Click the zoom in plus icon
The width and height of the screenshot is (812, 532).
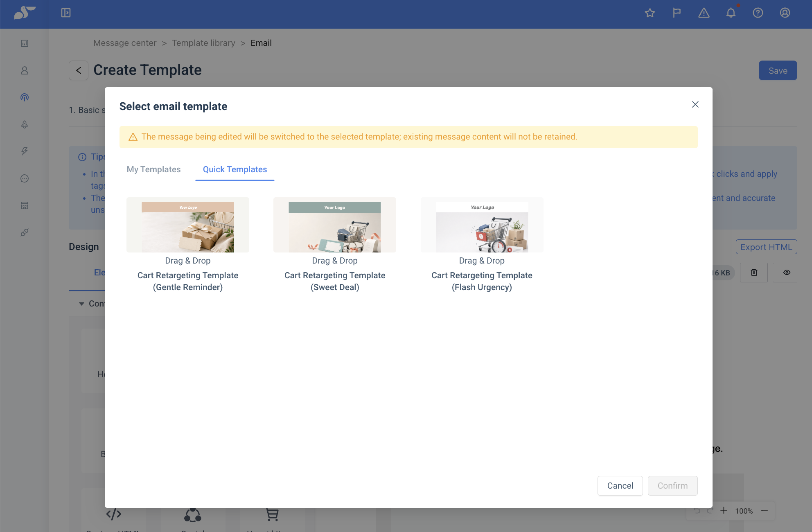coord(724,510)
